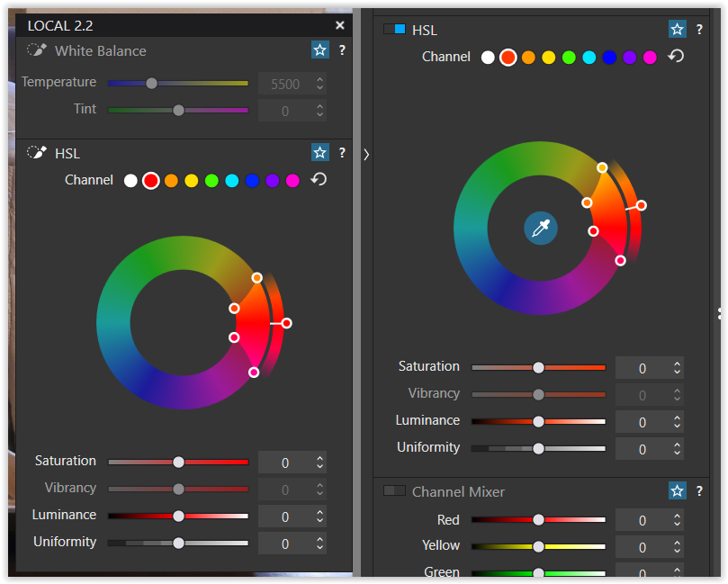Click reset arrow in right HSL panel
728x584 pixels.
pos(676,57)
